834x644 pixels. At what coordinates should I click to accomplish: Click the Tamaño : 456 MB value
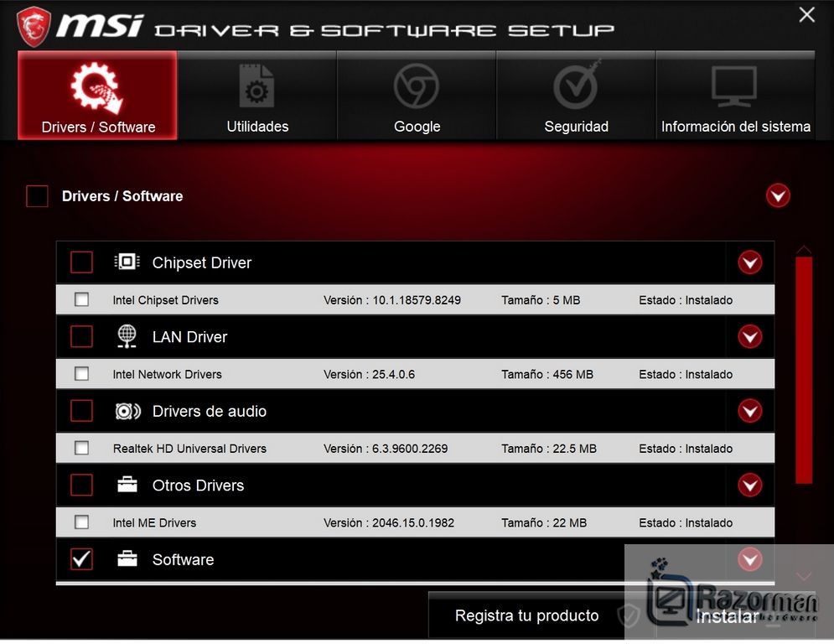click(x=547, y=374)
